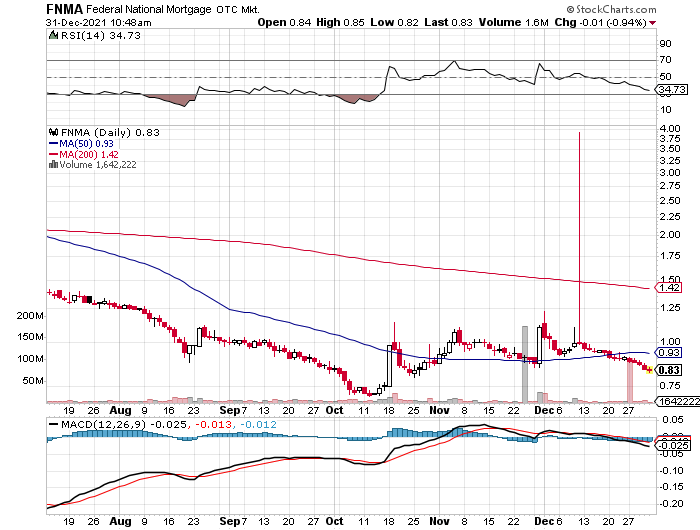700x530 pixels.
Task: Click the Last 0.83 header value
Action: click(448, 22)
